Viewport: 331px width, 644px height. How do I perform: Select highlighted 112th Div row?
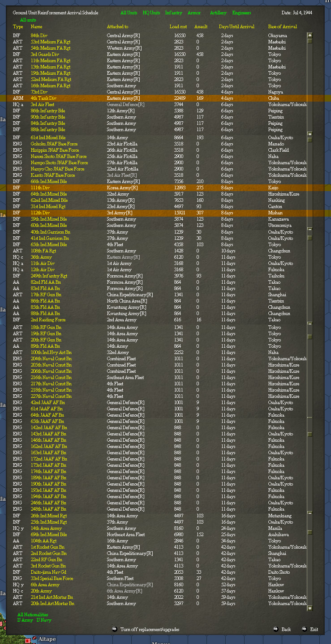coord(165,213)
